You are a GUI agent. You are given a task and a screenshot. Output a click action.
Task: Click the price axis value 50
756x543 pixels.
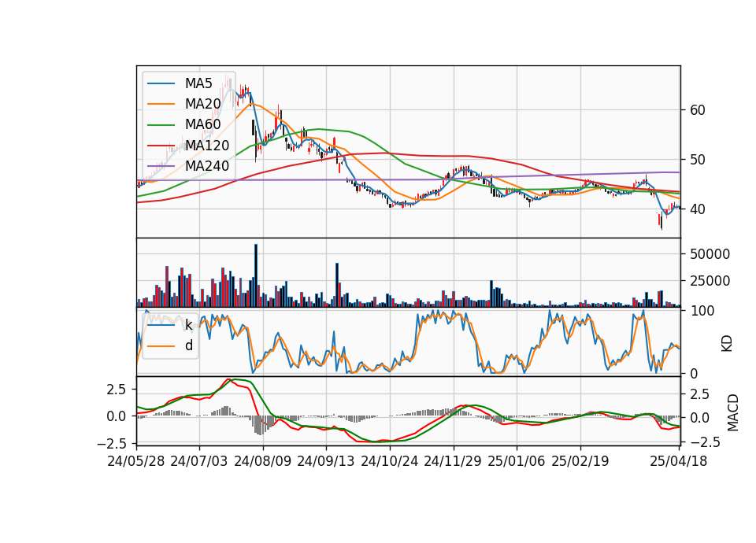(x=698, y=160)
